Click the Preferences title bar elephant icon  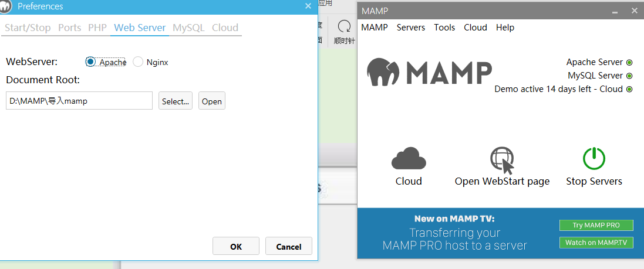pyautogui.click(x=5, y=6)
